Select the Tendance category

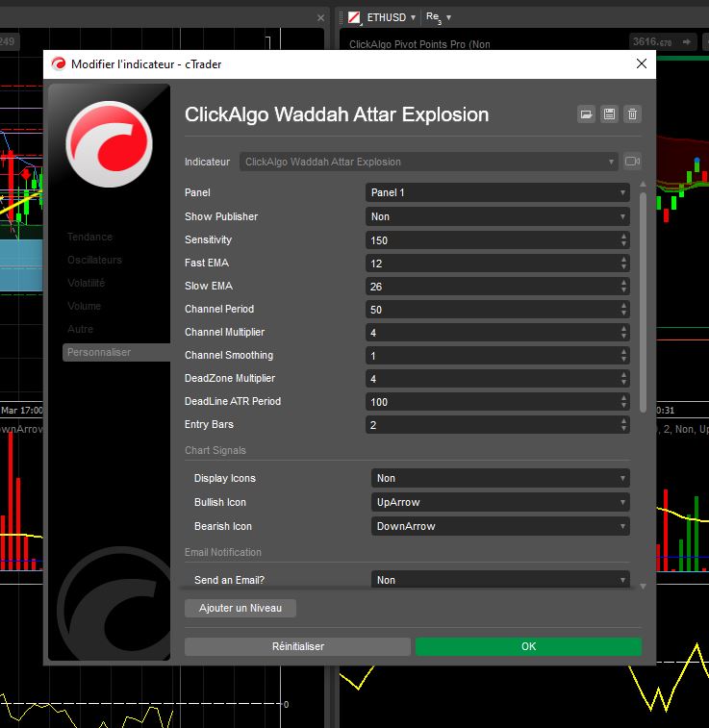[89, 237]
